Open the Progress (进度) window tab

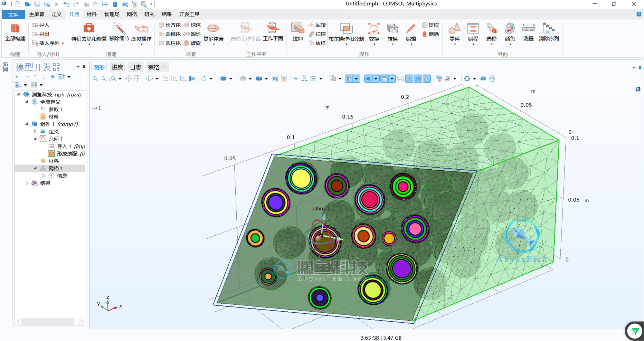pyautogui.click(x=117, y=67)
